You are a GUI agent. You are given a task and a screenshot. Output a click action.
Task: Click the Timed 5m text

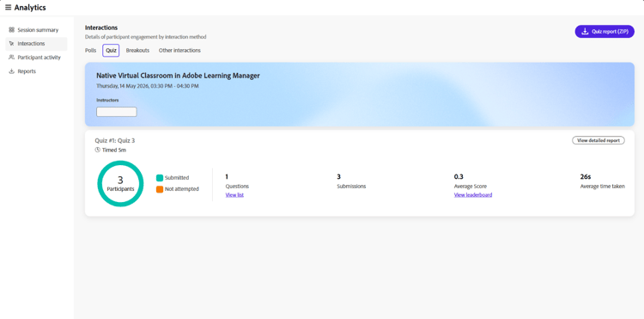[114, 150]
